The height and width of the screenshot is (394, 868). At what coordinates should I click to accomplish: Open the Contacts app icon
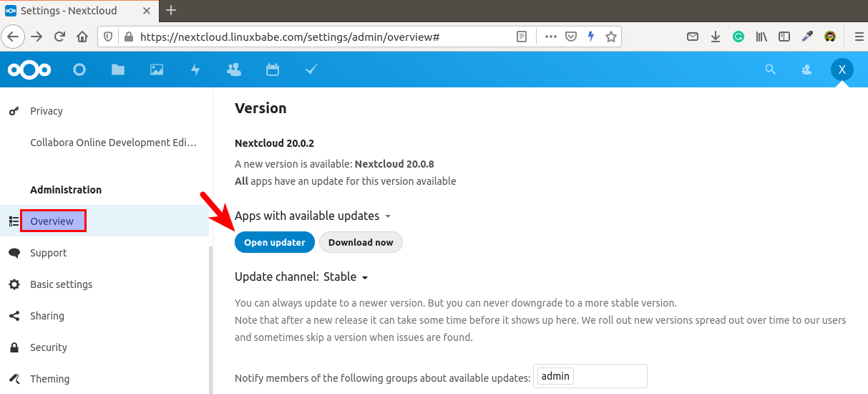(233, 69)
